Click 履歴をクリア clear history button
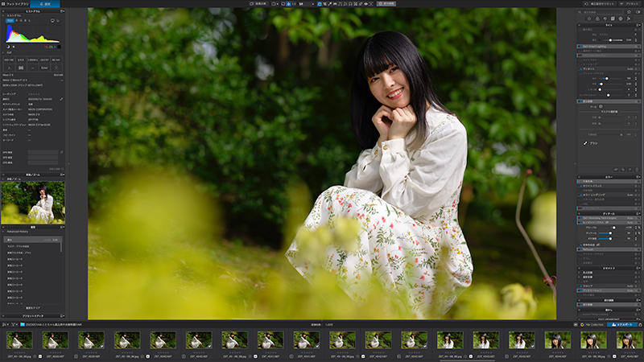Screen dimensions: 644x362 pyautogui.click(x=33, y=308)
